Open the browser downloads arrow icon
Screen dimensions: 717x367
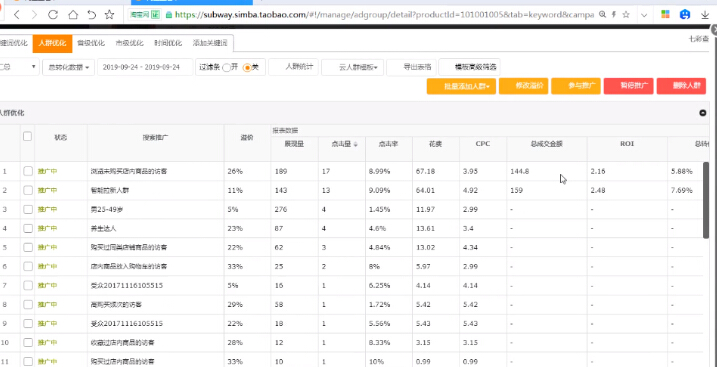(705, 15)
